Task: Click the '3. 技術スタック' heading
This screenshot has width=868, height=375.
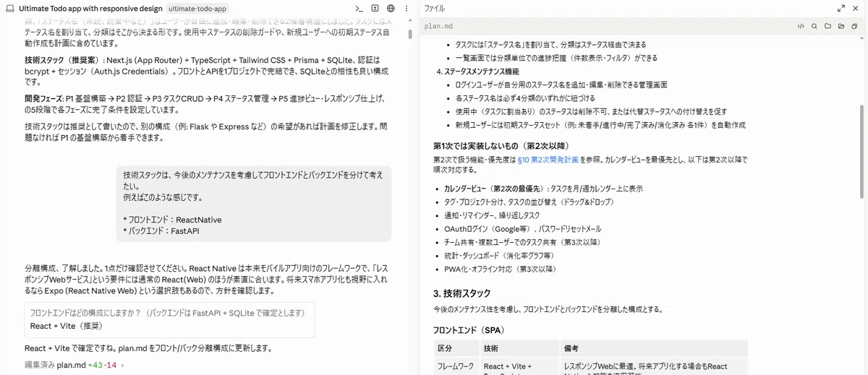Action: [461, 293]
